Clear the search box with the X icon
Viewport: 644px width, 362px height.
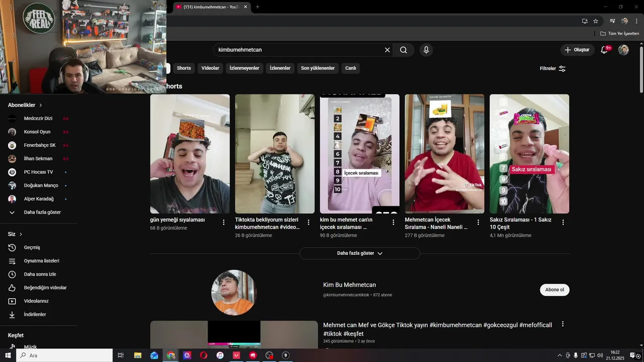(x=387, y=50)
